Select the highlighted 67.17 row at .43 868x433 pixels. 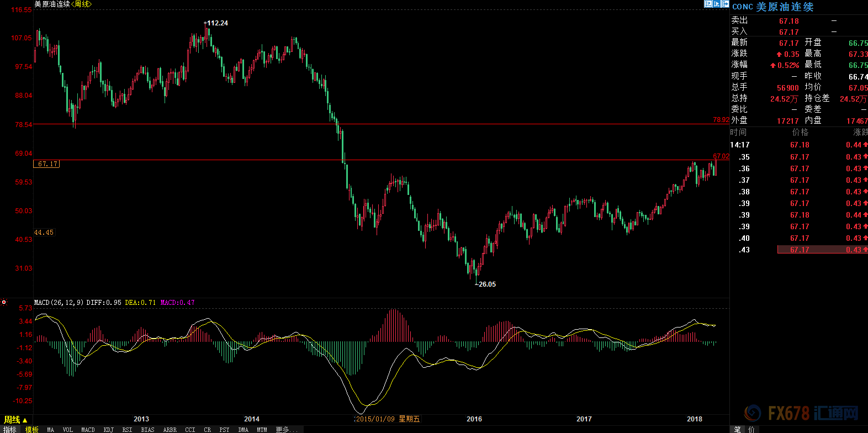[x=822, y=250]
